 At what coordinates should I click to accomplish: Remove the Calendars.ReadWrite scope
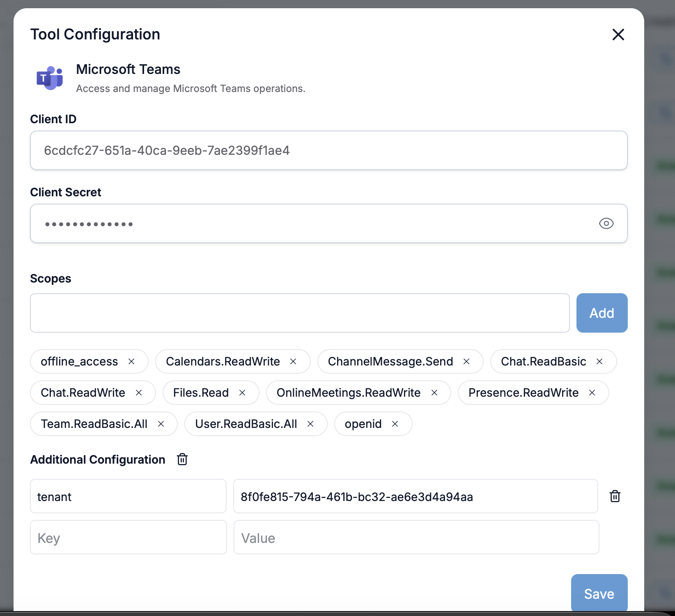tap(293, 361)
